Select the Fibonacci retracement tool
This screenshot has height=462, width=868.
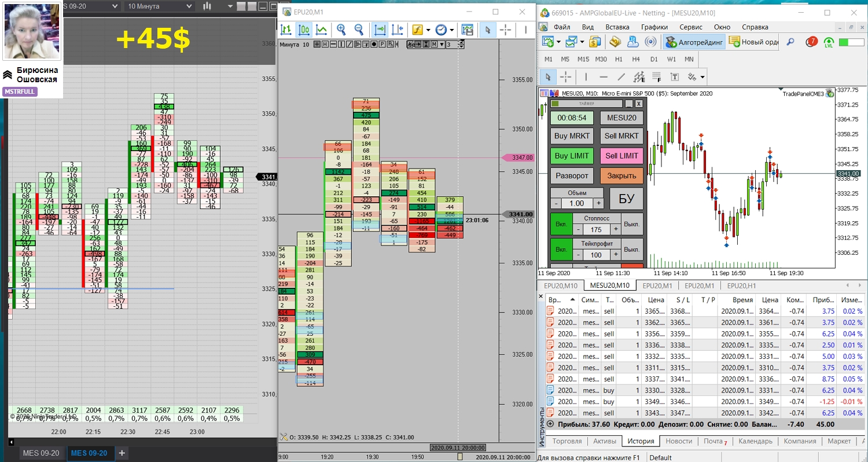point(656,77)
